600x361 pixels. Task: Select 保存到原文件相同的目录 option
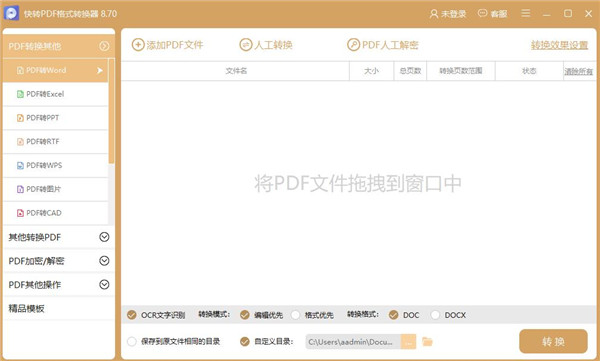point(132,341)
